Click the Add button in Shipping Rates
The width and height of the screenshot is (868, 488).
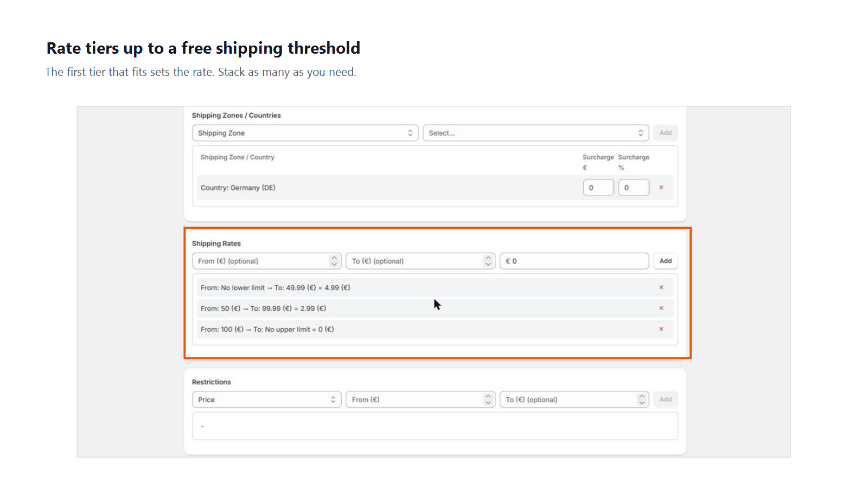(666, 261)
